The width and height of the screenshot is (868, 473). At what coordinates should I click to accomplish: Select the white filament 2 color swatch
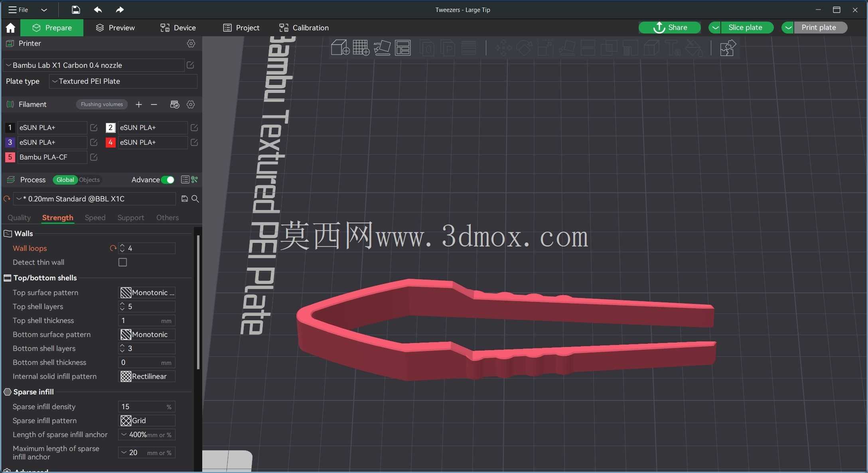[x=110, y=128]
